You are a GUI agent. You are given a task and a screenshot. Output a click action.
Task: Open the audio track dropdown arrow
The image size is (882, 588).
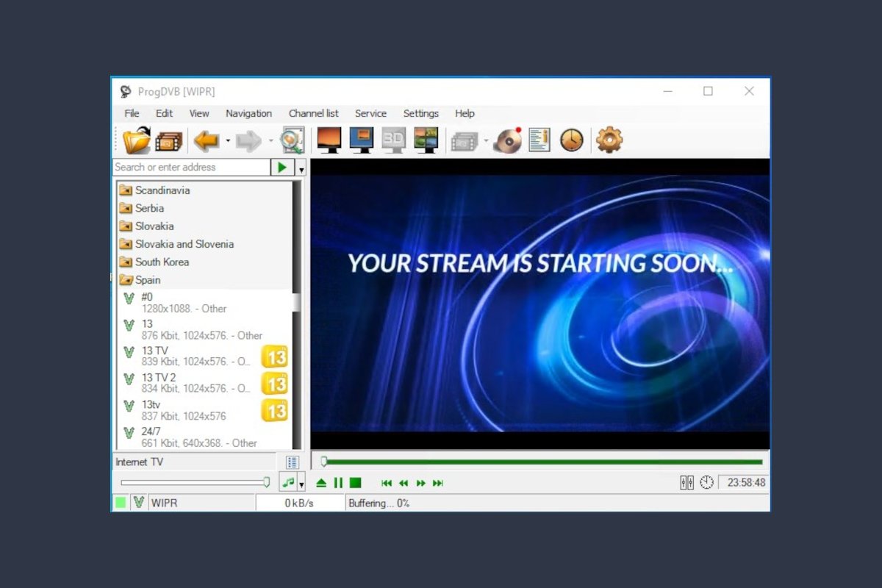301,484
